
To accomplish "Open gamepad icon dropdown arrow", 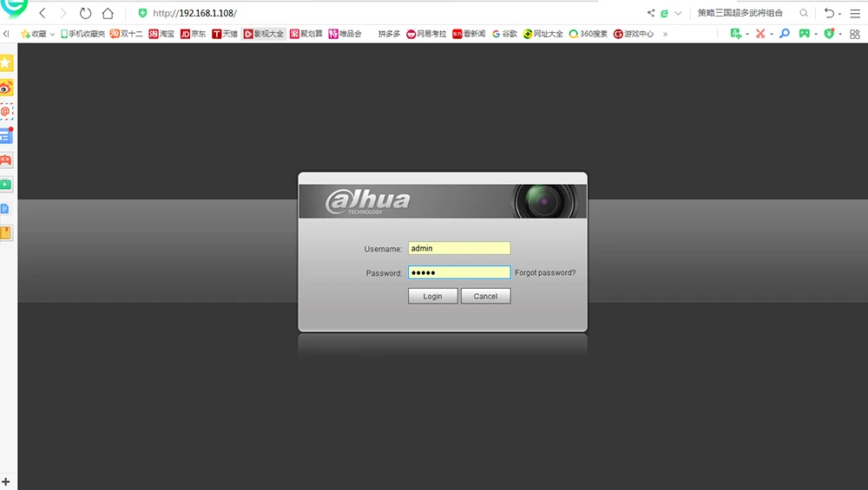I will 816,35.
